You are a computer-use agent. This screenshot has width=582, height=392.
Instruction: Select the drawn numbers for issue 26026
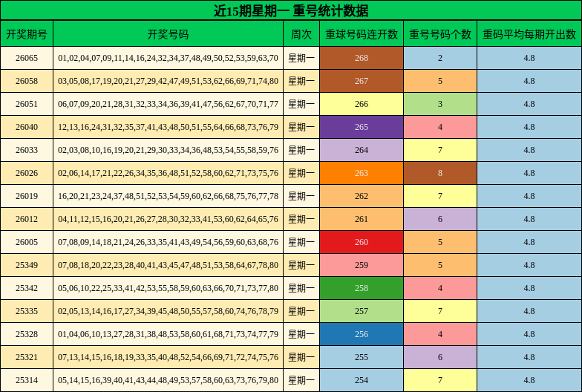click(168, 173)
